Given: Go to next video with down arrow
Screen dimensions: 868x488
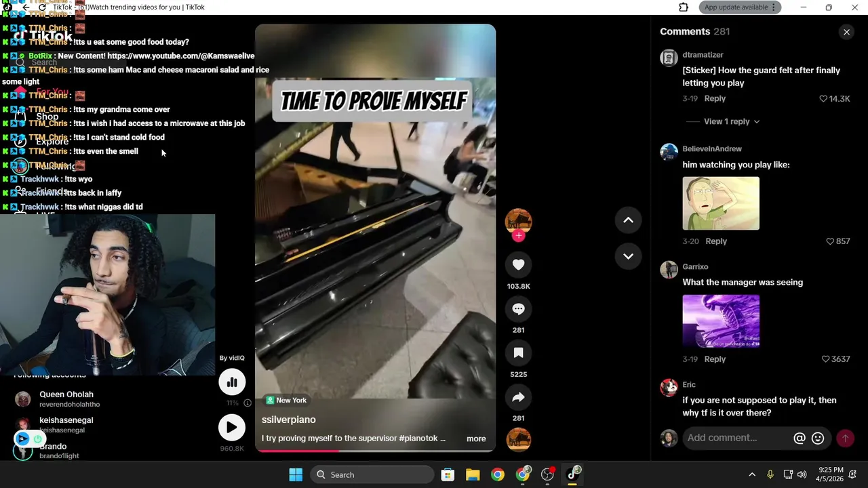Looking at the screenshot, I should 628,256.
